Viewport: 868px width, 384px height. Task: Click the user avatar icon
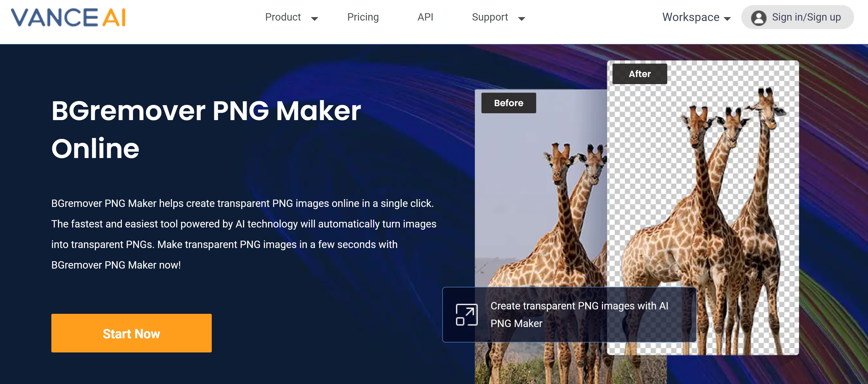pyautogui.click(x=758, y=18)
